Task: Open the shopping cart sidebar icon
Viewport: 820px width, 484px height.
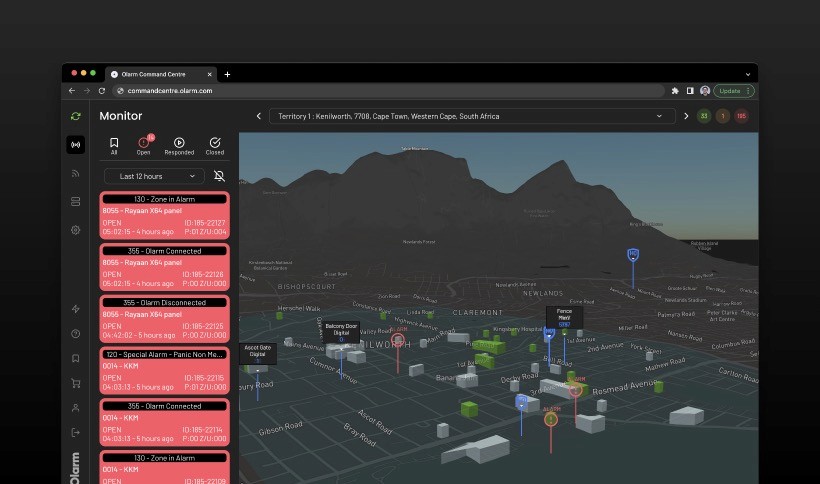Action: click(x=76, y=383)
